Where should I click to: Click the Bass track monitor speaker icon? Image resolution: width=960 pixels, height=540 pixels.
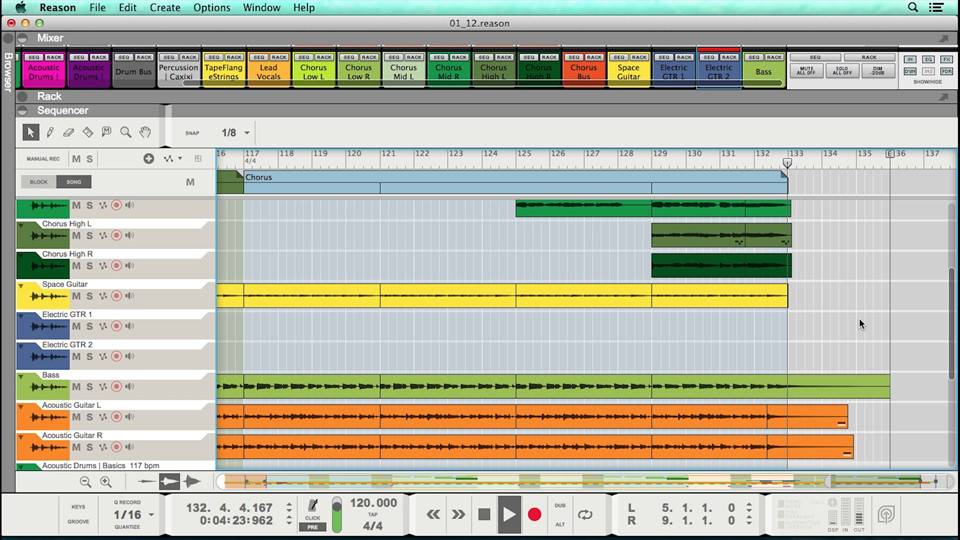130,387
